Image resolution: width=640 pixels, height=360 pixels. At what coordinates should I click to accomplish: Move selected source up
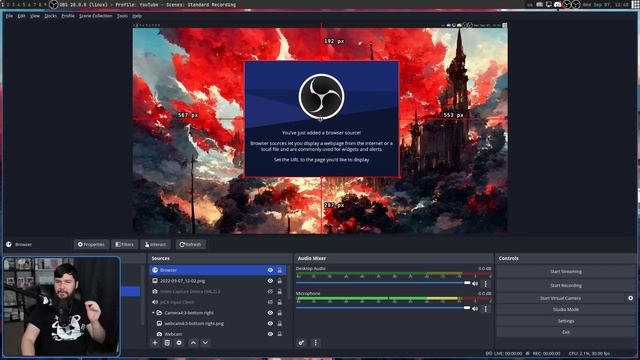click(193, 343)
